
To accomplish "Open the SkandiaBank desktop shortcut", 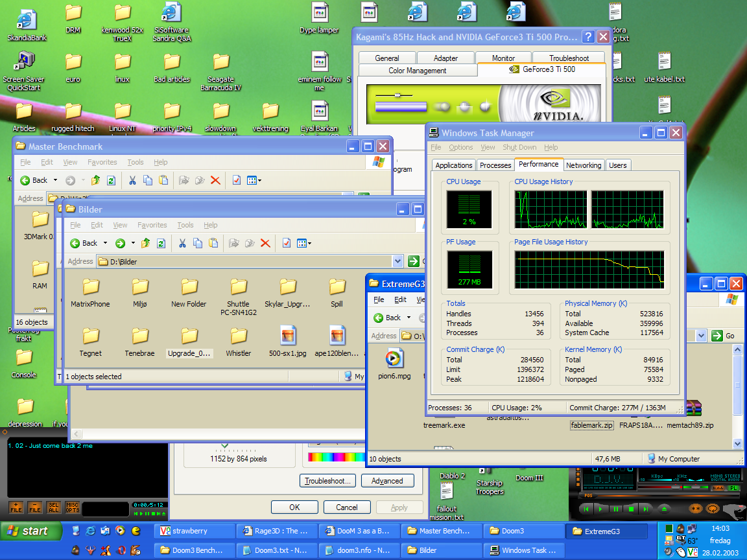I will 27,24.
